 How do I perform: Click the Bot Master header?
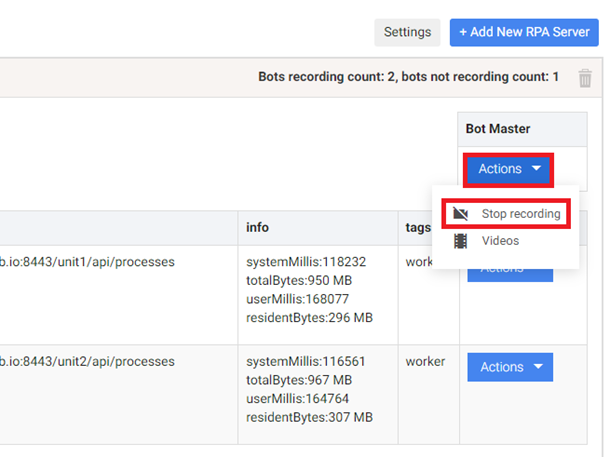tap(498, 129)
